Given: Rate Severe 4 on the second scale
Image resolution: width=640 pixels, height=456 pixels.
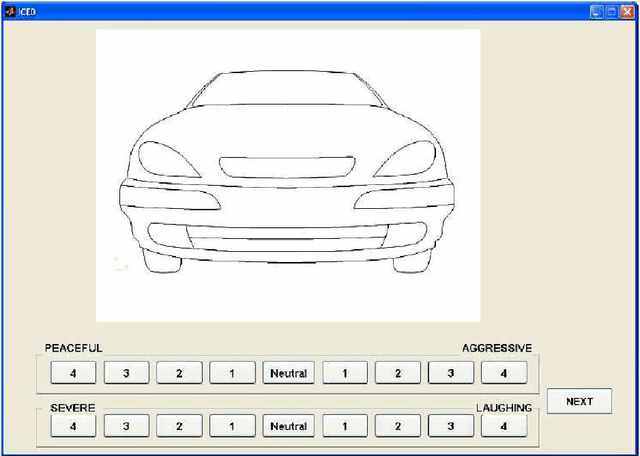Looking at the screenshot, I should click(73, 426).
